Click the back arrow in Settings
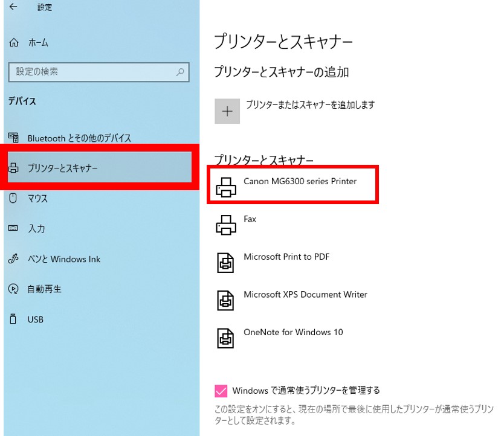 13,7
